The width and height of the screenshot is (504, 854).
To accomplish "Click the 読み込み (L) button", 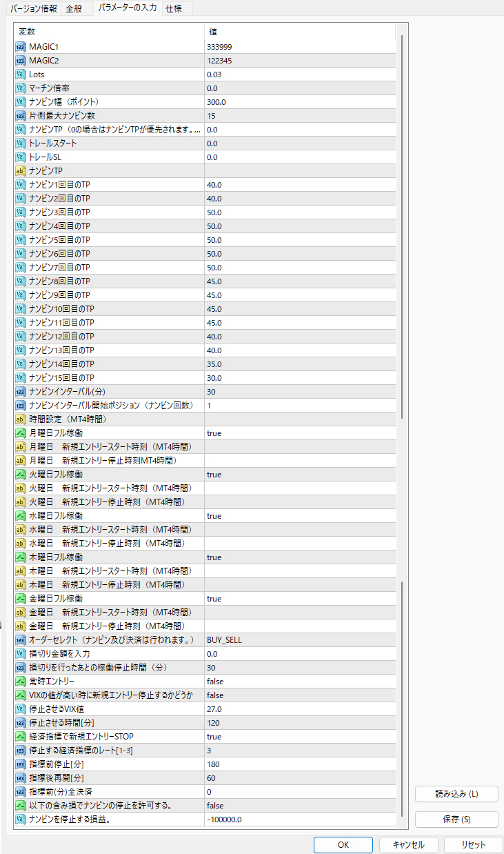I will pyautogui.click(x=456, y=794).
